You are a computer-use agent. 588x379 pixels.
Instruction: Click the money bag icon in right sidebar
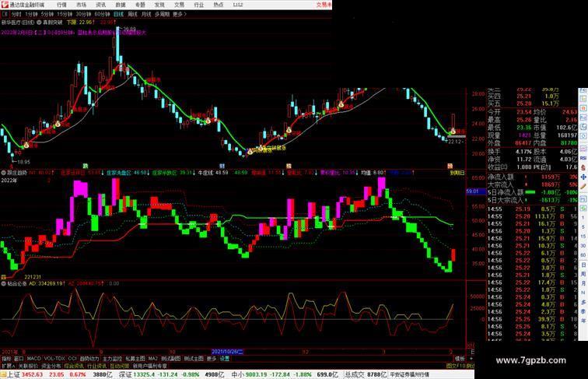pos(583,167)
